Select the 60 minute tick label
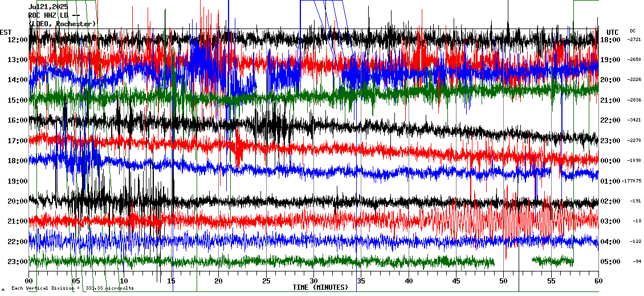This screenshot has height=296, width=644. [x=598, y=281]
